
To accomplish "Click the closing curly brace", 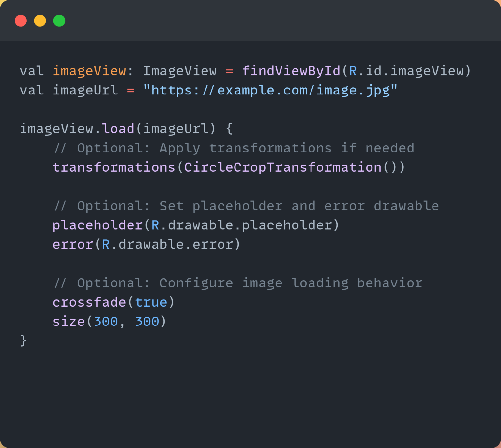I will tap(23, 340).
